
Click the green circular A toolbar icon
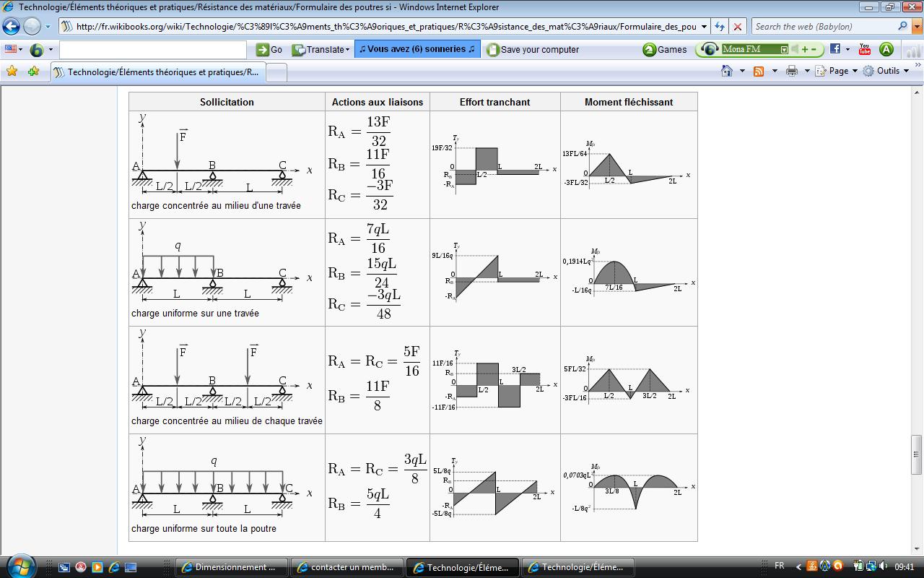pos(886,49)
